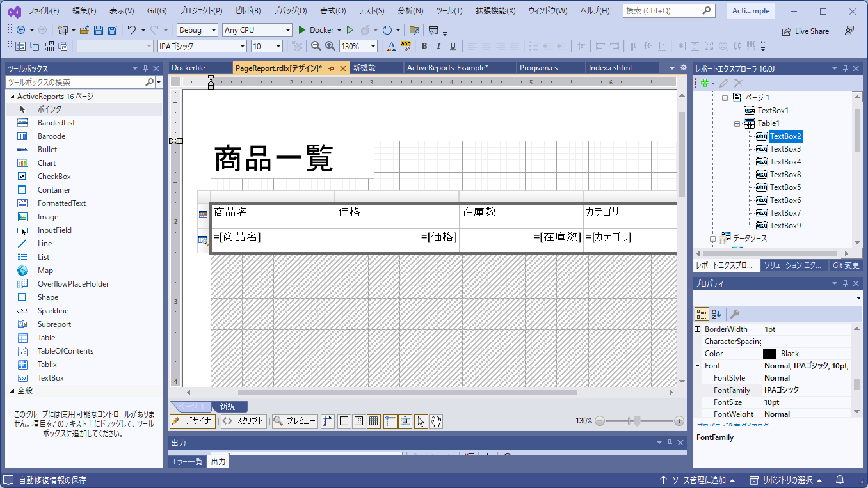
Task: Select the BandedList tool in the toolbox
Action: click(x=84, y=123)
